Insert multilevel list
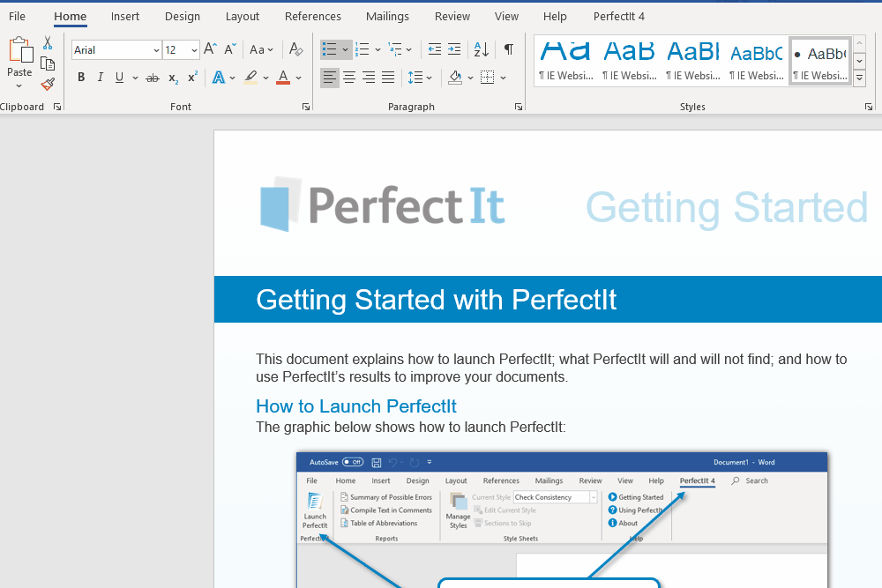 point(395,49)
